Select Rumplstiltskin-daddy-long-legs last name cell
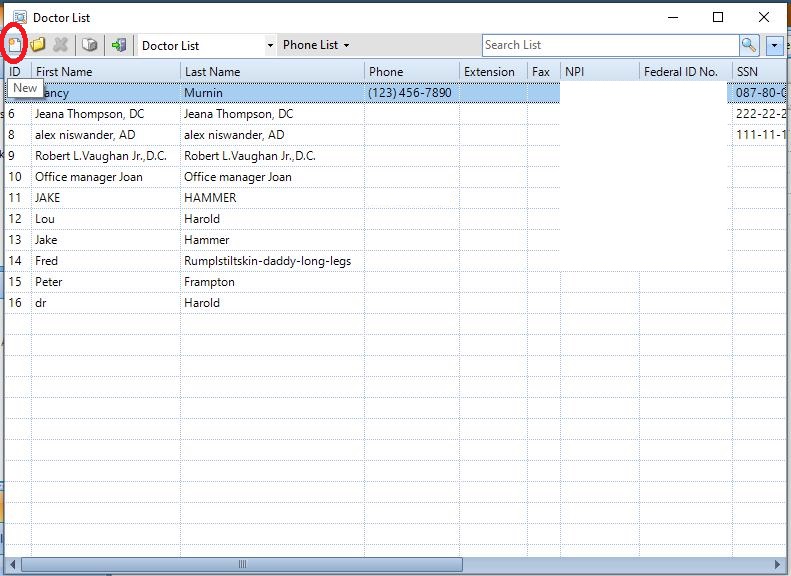791x576 pixels. (x=272, y=261)
